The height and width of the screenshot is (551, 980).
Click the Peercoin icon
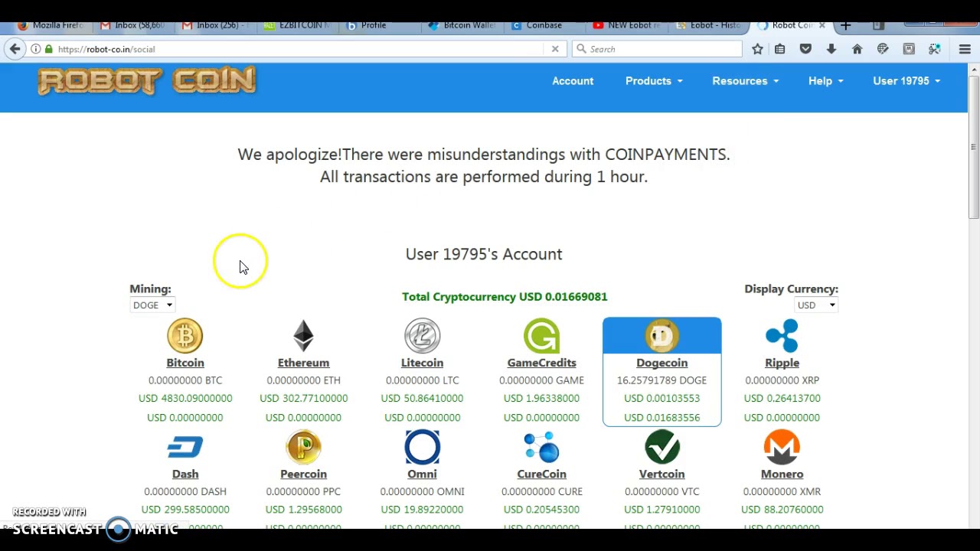(303, 448)
